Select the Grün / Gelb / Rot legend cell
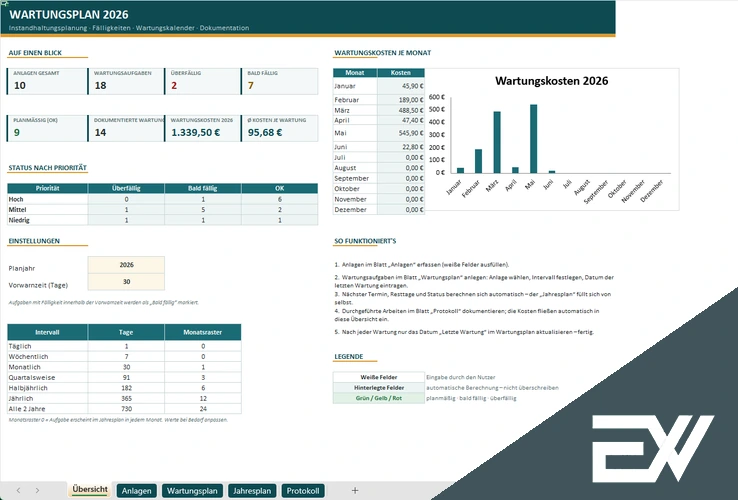738x500 pixels. click(379, 398)
